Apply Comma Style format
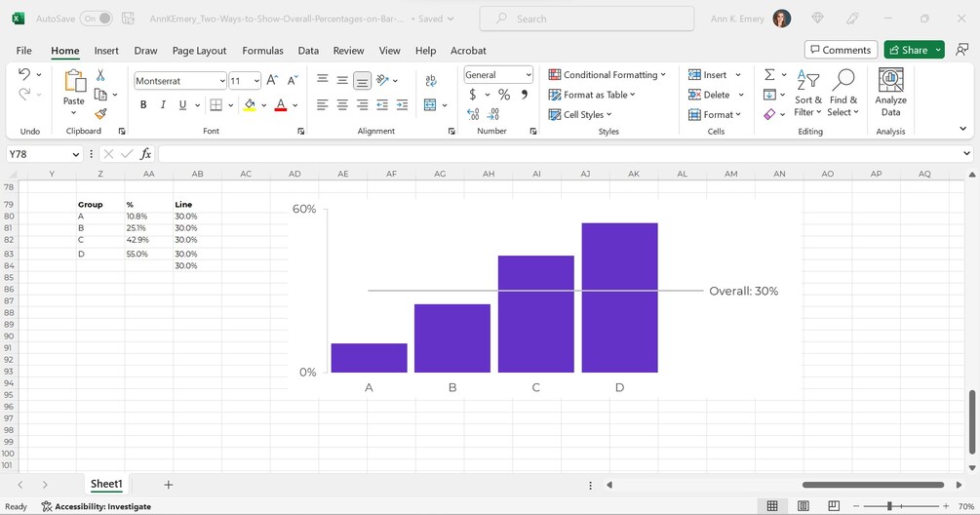 [525, 95]
